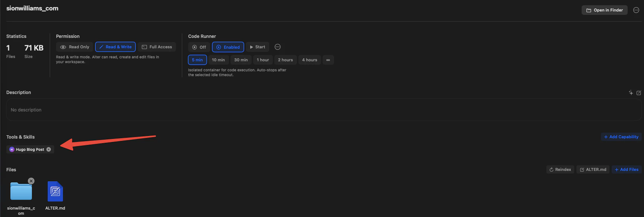Select Read & Write permission

pyautogui.click(x=115, y=47)
